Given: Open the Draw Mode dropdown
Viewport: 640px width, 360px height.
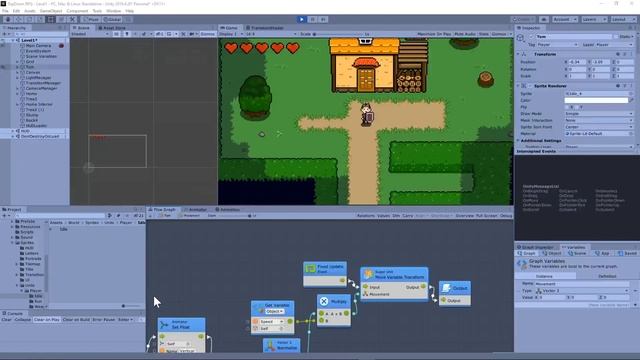Looking at the screenshot, I should [x=599, y=113].
